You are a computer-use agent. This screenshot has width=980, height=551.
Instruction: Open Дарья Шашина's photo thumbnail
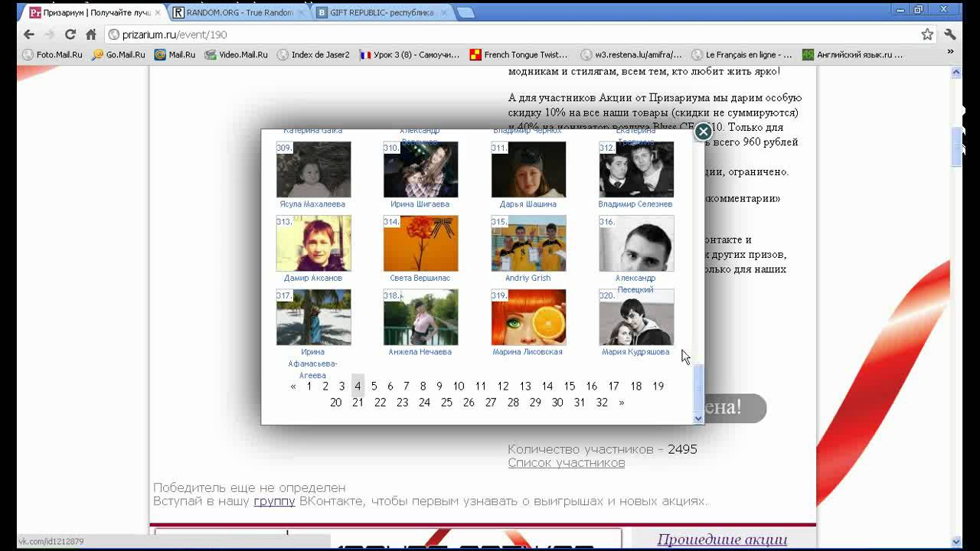tap(529, 170)
